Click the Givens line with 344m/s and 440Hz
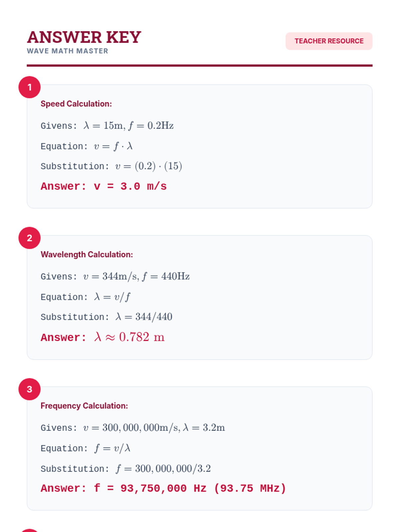The width and height of the screenshot is (399, 532). click(x=115, y=277)
